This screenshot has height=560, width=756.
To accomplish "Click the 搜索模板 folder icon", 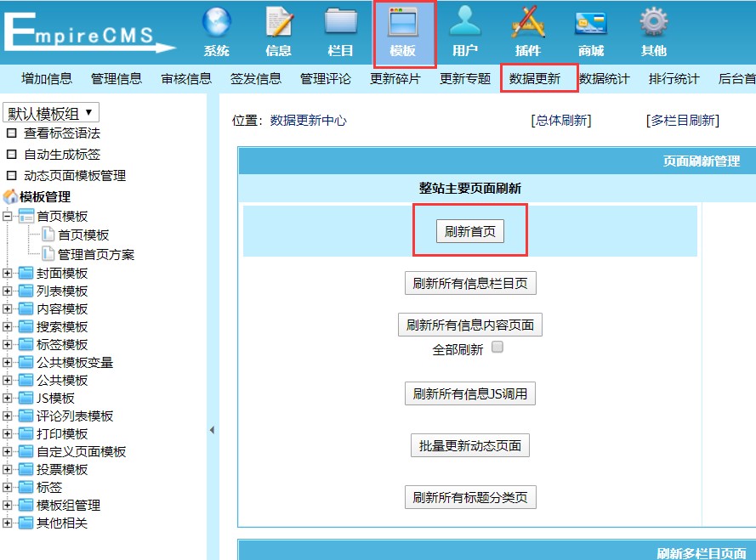I will coord(26,327).
